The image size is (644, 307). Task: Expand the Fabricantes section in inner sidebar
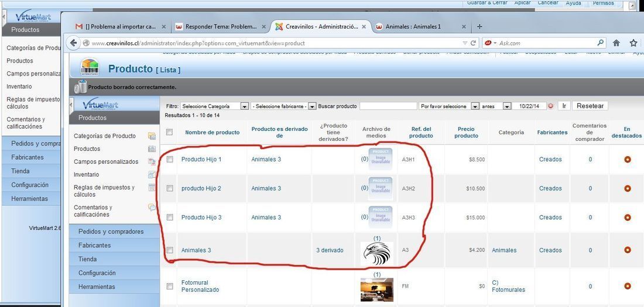point(114,245)
